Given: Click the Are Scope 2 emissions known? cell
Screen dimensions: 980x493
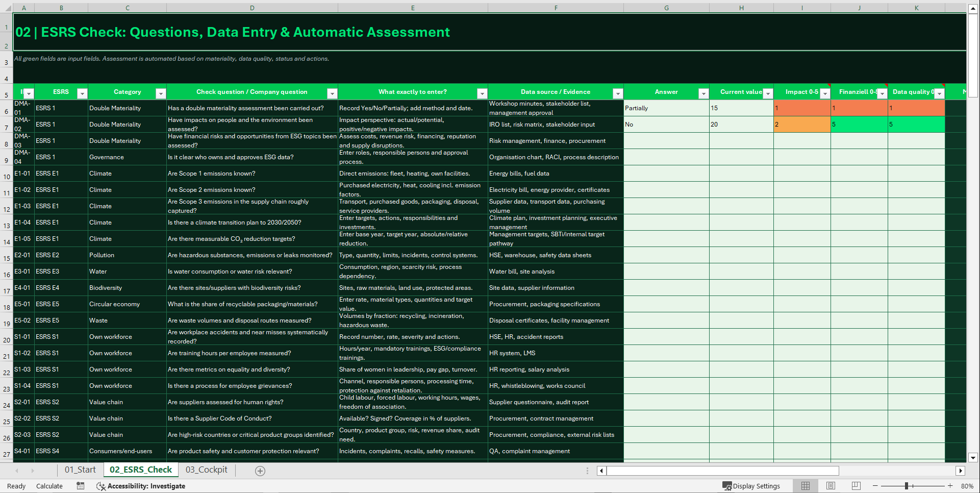Looking at the screenshot, I should pyautogui.click(x=252, y=190).
